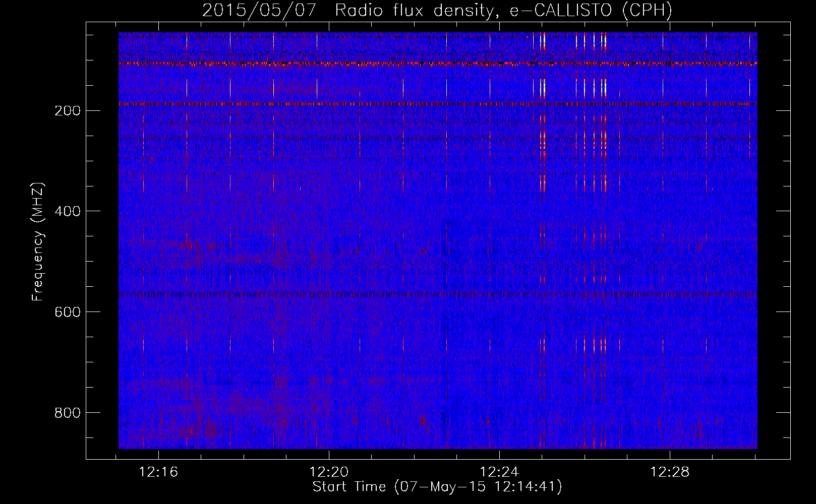Click the plot title '2015/05/07 Radio flux density, e-CALLISTO (CPH)'
Viewport: 816px width, 504px height.
pos(437,10)
